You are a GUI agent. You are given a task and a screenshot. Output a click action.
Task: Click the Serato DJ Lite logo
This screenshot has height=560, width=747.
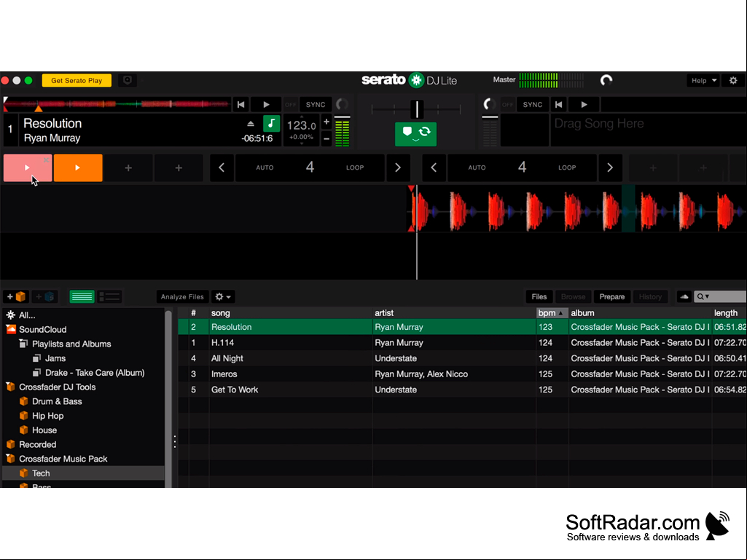[410, 80]
